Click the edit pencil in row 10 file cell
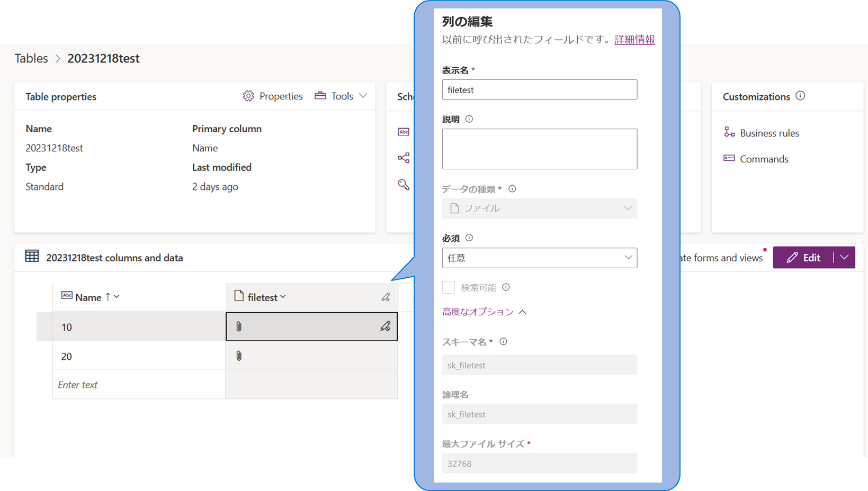 point(385,326)
